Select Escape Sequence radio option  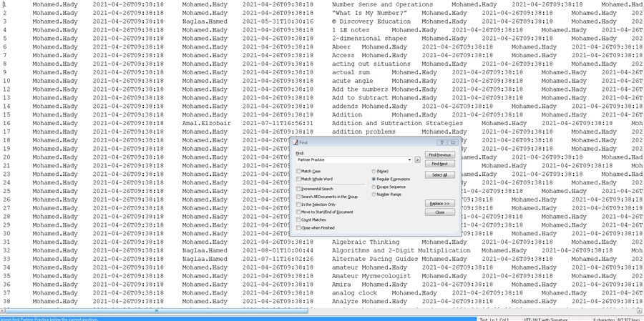point(374,187)
